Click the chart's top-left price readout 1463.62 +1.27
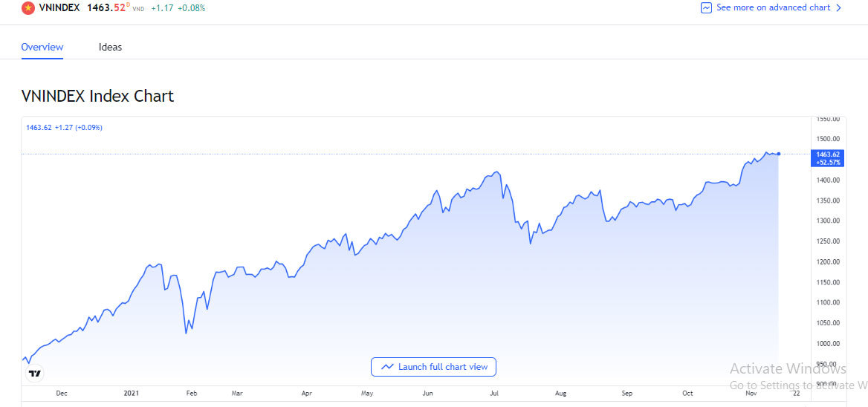This screenshot has width=868, height=407. point(64,128)
